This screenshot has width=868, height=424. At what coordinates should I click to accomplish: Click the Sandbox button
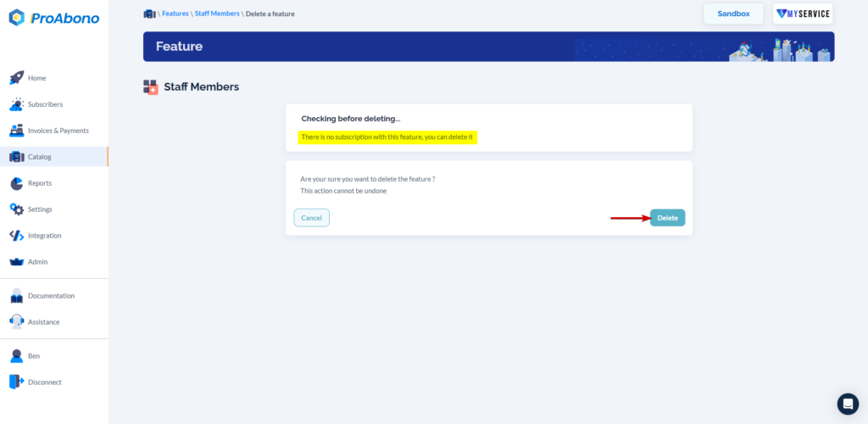(733, 14)
